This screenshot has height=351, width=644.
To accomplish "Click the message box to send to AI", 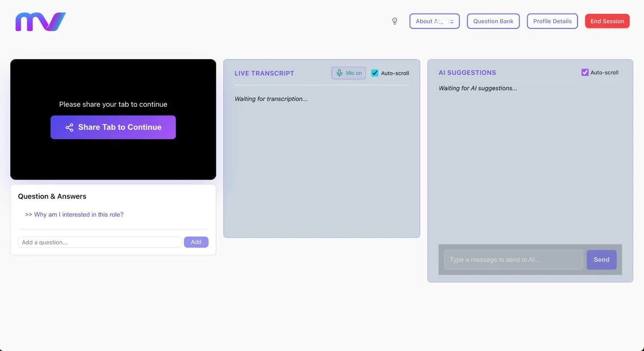I will coord(512,259).
